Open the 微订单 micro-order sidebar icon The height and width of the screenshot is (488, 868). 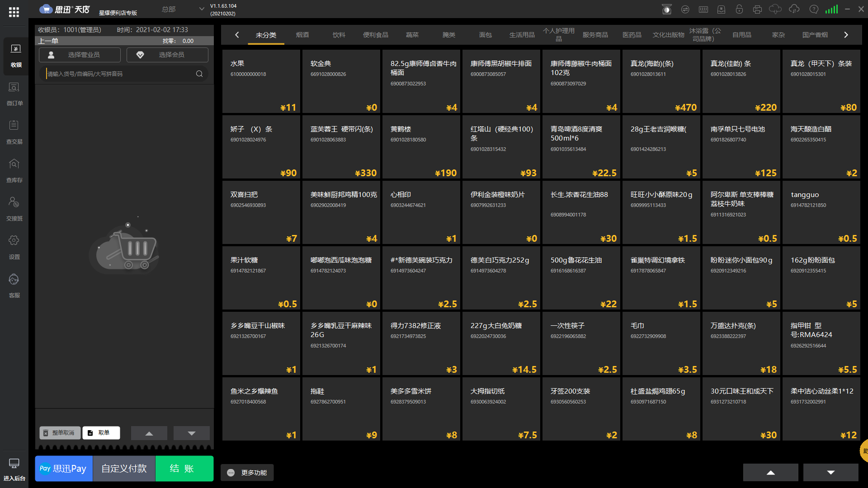coord(14,94)
